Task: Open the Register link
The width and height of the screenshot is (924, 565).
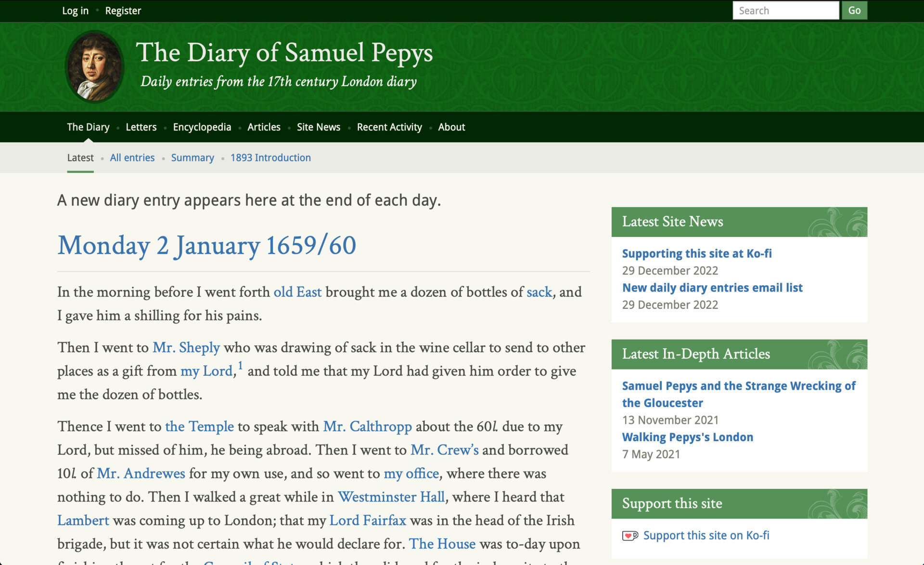Action: [x=123, y=11]
